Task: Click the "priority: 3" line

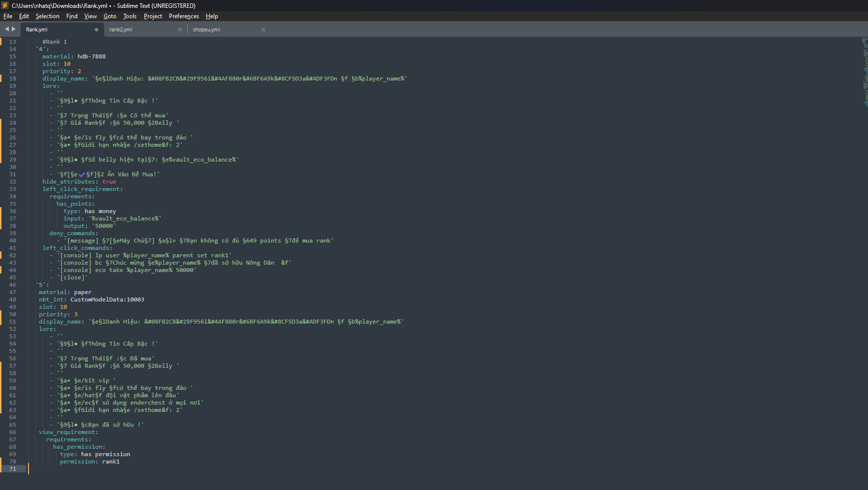Action: (58, 314)
